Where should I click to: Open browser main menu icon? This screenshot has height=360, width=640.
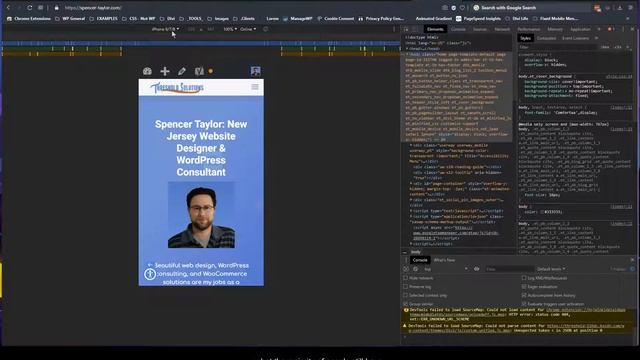click(x=630, y=8)
